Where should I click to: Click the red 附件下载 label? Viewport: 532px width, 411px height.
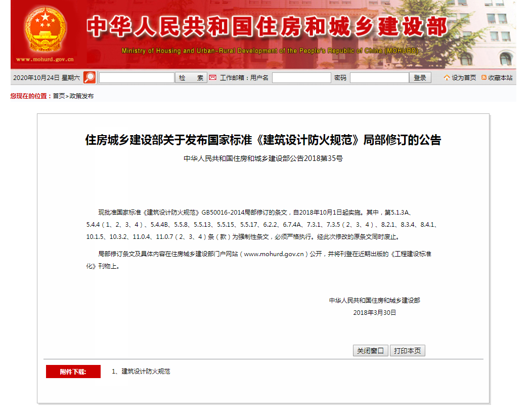click(73, 372)
